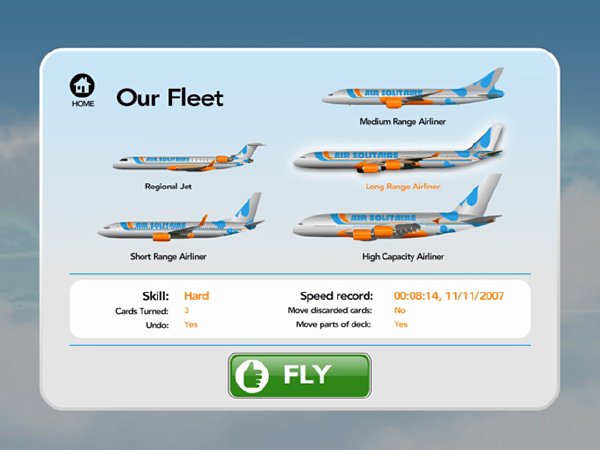Click the HOME label under house icon

83,104
